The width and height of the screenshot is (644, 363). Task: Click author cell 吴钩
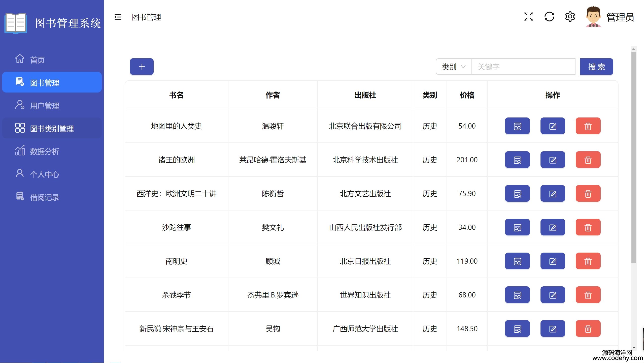(273, 328)
